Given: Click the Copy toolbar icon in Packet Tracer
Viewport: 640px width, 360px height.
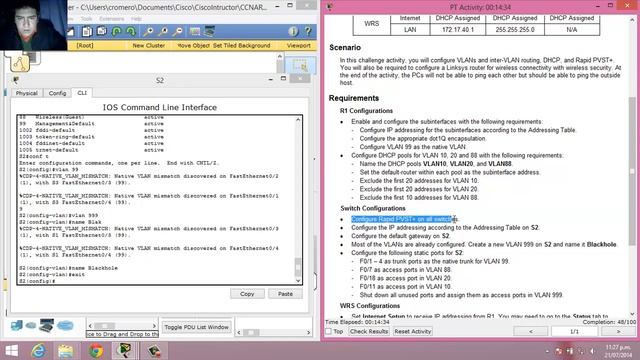Looking at the screenshot, I should [87, 31].
